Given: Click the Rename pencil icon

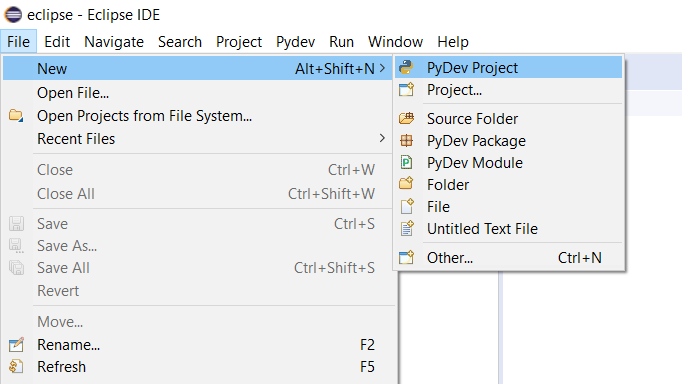Looking at the screenshot, I should coord(17,344).
